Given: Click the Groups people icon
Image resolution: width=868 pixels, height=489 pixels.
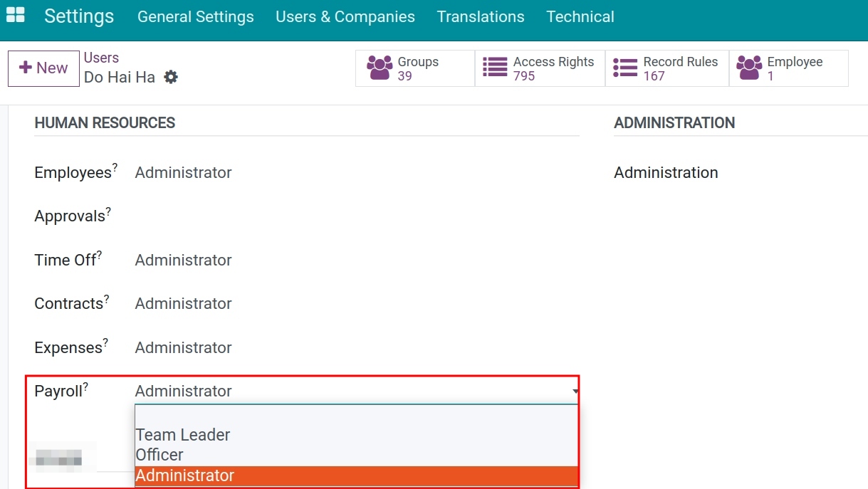Looking at the screenshot, I should click(x=380, y=68).
